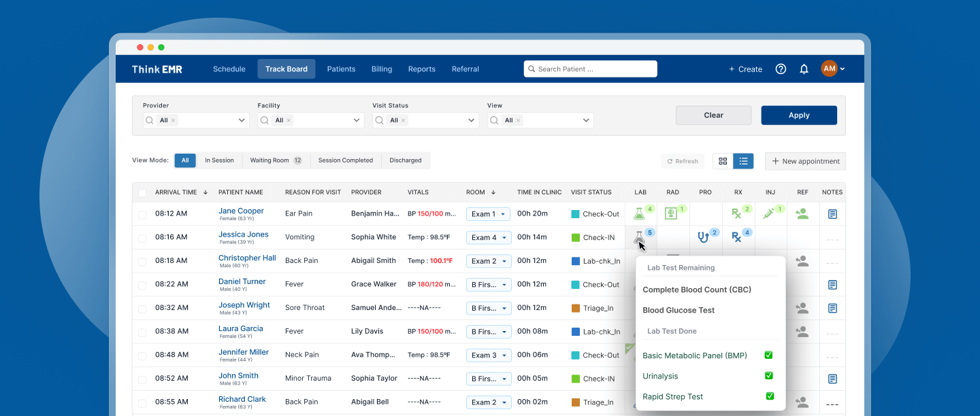980x416 pixels.
Task: Expand the Exam 1 room selector for Jane Cooper
Action: pos(488,213)
